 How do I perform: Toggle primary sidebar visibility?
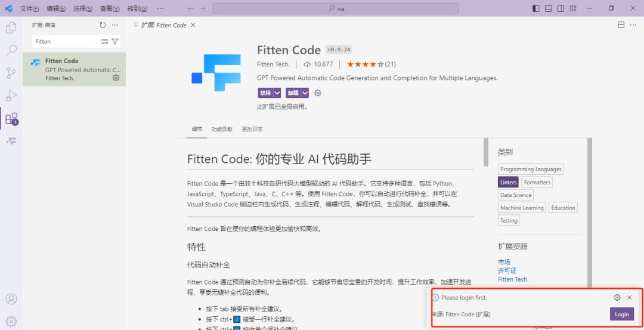pyautogui.click(x=536, y=8)
